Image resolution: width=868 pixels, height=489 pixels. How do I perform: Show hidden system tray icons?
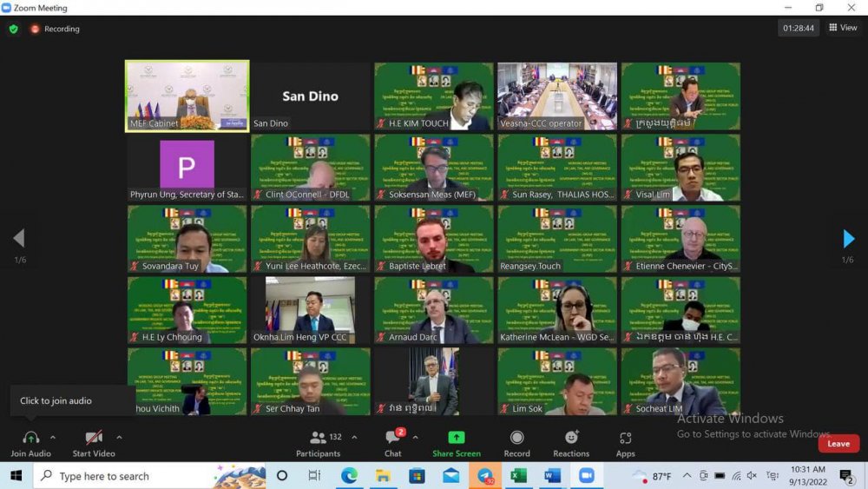point(687,476)
